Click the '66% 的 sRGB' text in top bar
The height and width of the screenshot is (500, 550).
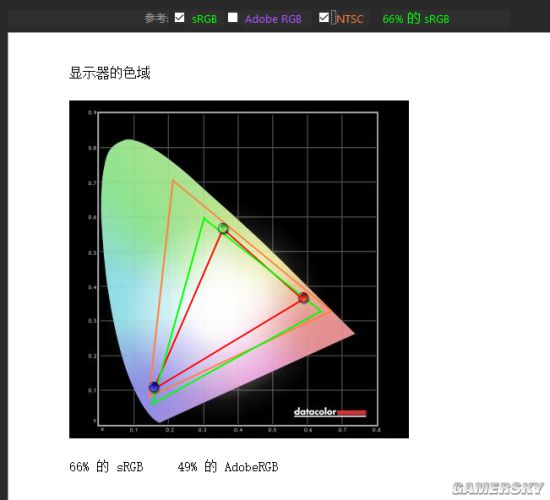[x=416, y=18]
